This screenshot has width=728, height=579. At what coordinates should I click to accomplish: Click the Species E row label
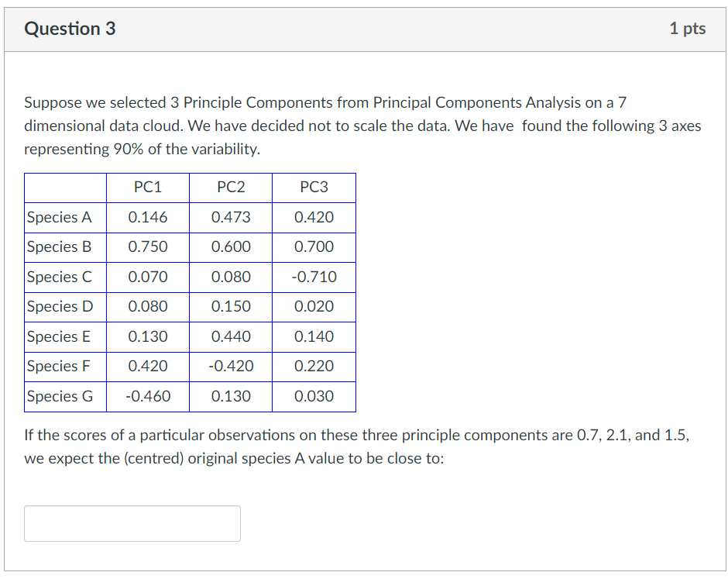click(58, 336)
